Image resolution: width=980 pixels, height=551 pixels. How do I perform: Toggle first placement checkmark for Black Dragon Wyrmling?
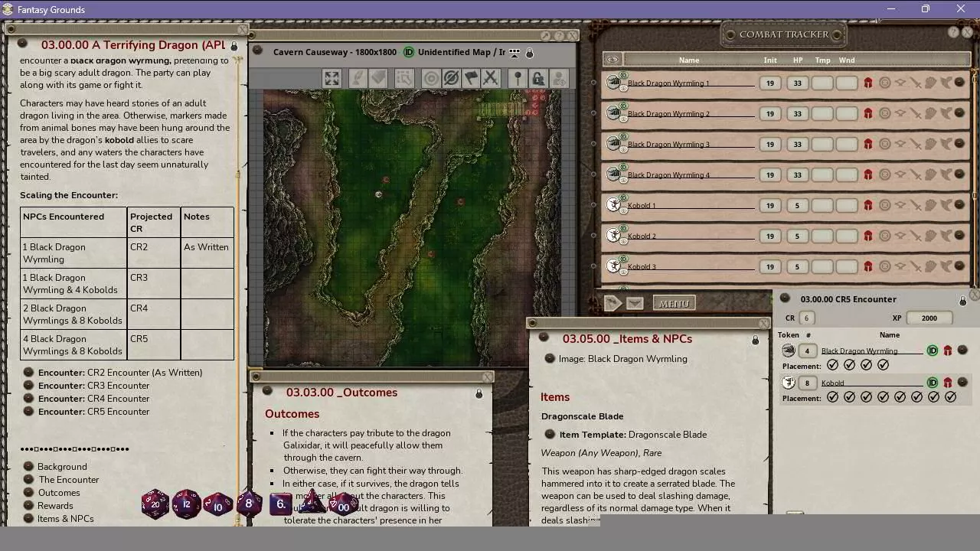click(x=833, y=365)
